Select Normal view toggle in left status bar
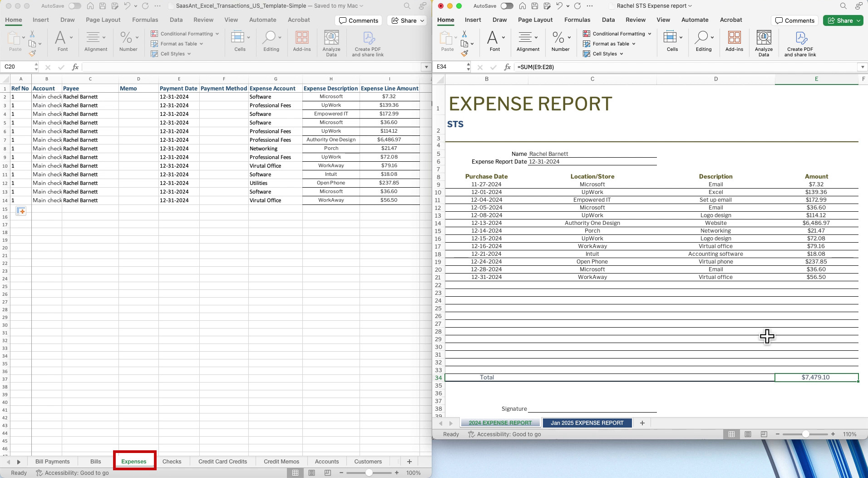 [x=295, y=473]
